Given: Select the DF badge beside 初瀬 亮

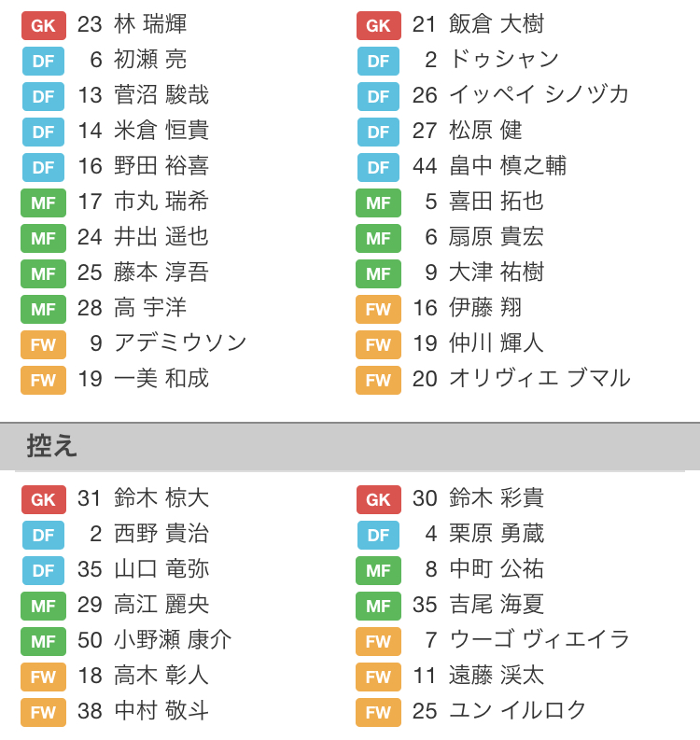Looking at the screenshot, I should click(x=43, y=61).
